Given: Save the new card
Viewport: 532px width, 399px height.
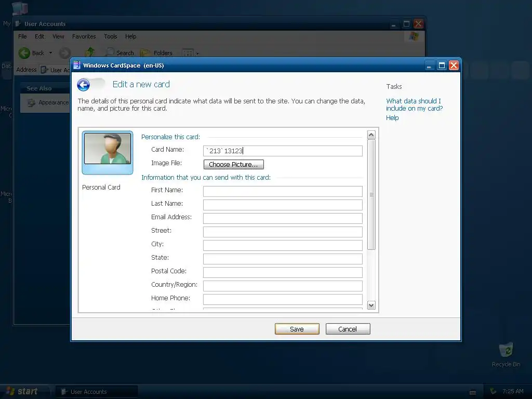Looking at the screenshot, I should [x=297, y=329].
